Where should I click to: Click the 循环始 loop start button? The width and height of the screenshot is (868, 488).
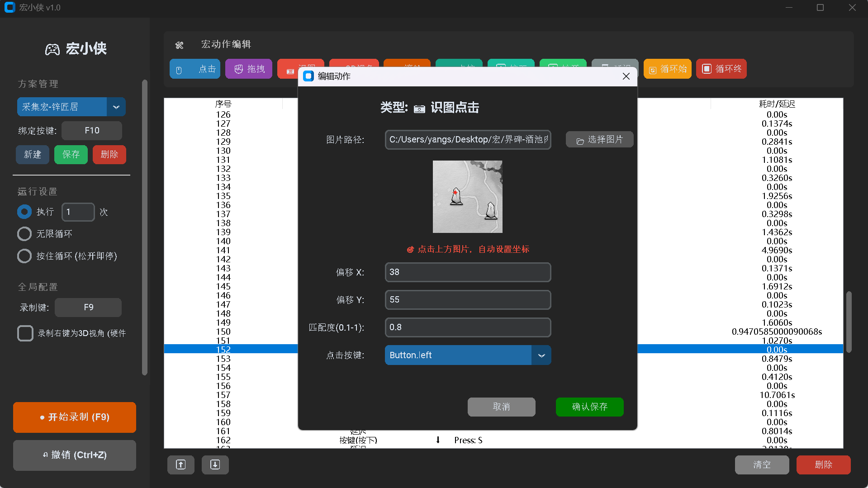667,69
